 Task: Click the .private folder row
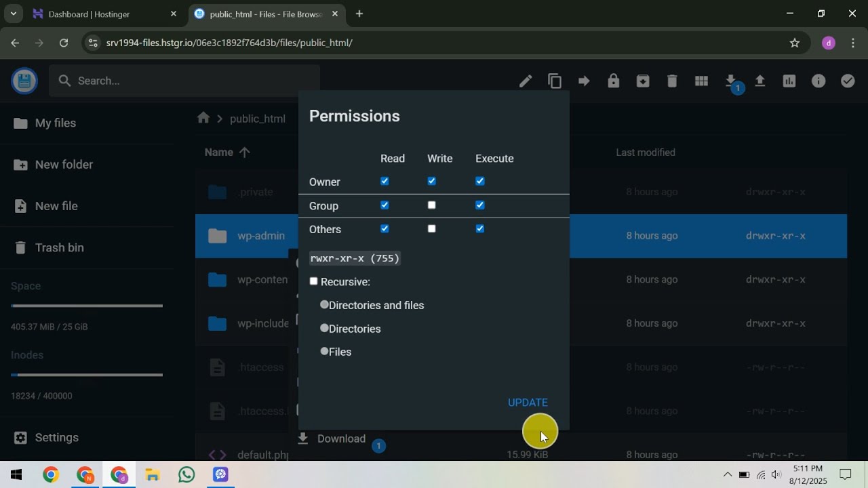click(x=521, y=192)
